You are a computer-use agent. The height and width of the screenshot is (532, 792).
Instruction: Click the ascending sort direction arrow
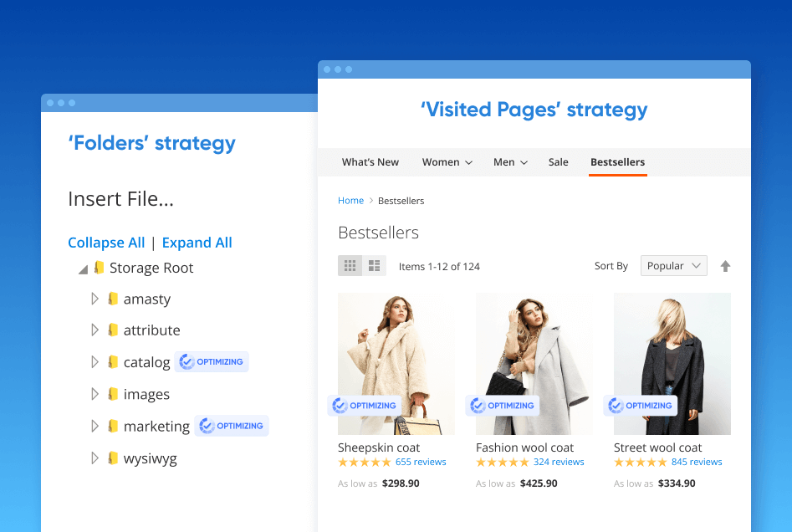pyautogui.click(x=725, y=265)
